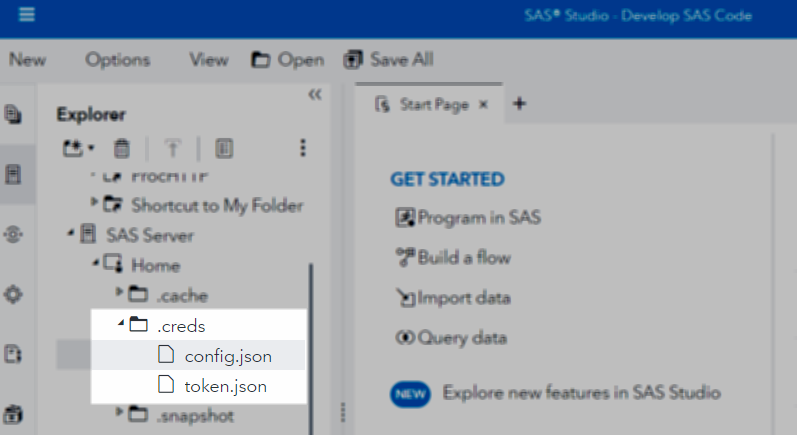Collapse the Explorer pane with double chevron
The width and height of the screenshot is (797, 435).
[x=315, y=94]
